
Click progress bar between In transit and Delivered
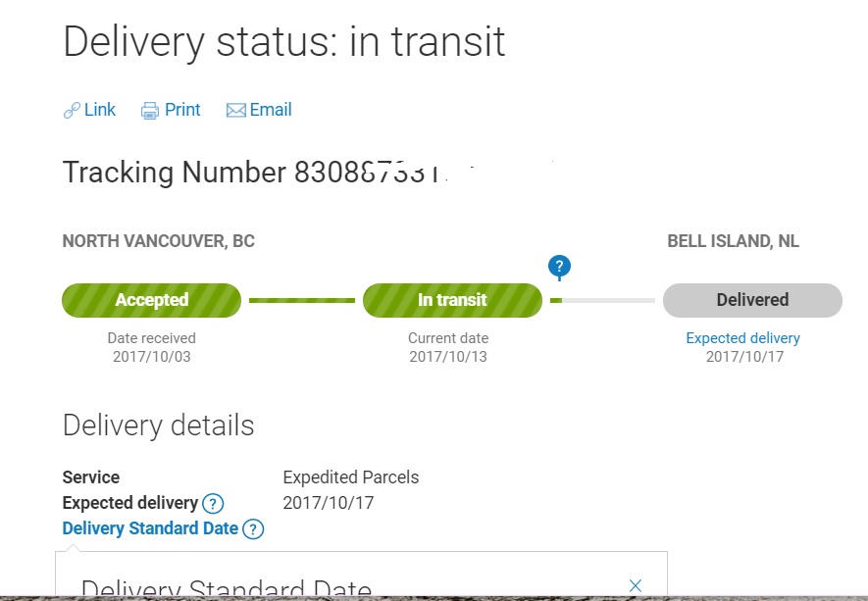coord(602,300)
